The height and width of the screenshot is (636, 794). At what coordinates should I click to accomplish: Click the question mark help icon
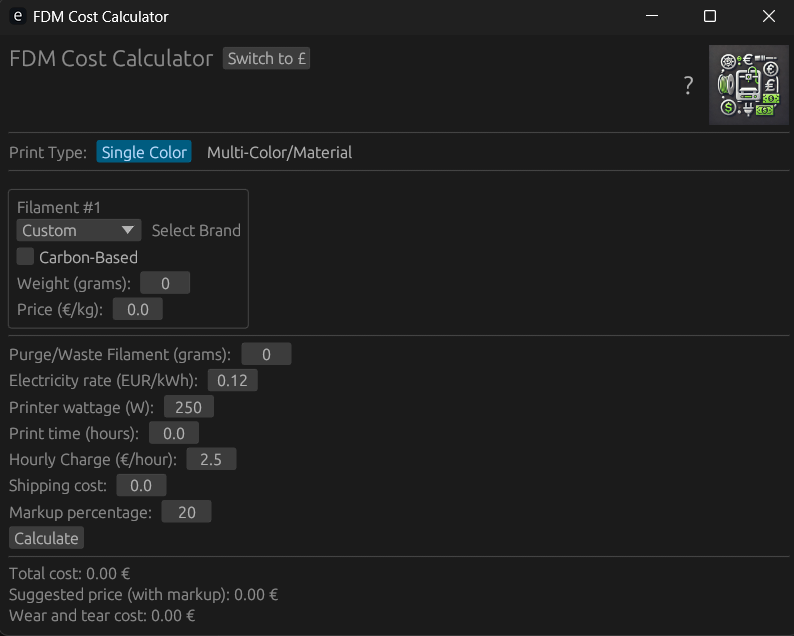point(688,85)
